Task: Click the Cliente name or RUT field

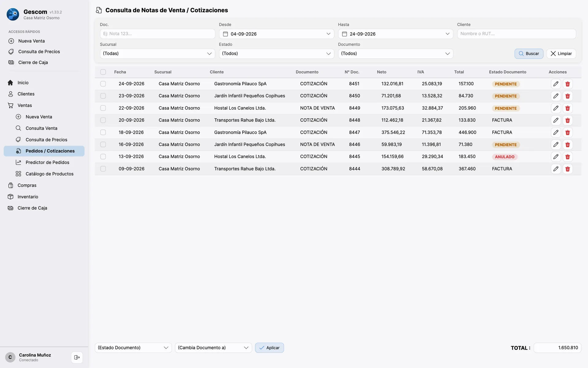Action: pyautogui.click(x=516, y=34)
